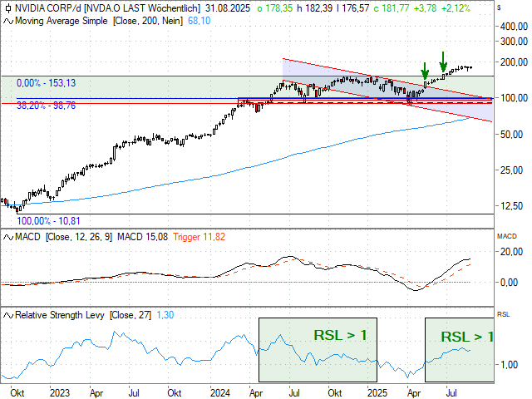Click the Trigger 11,82 label
This screenshot has height=399, width=532.
click(199, 237)
